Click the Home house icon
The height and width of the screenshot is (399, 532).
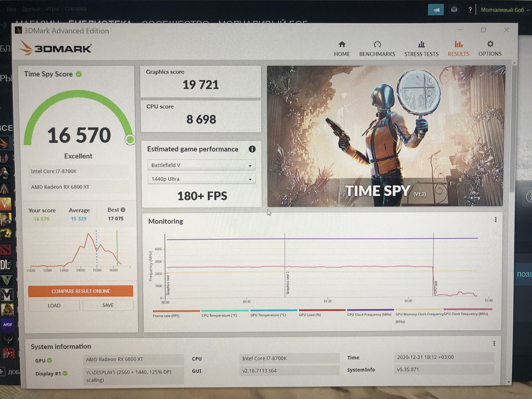[342, 44]
